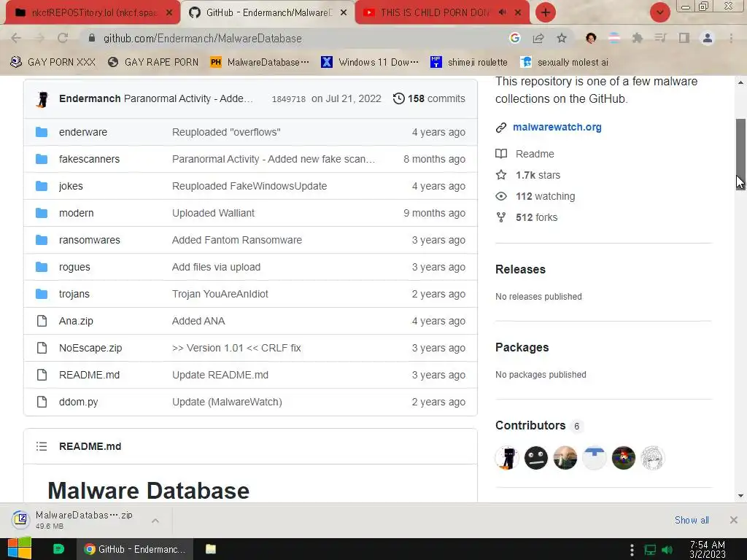Click the folder icon for enderware

(42, 132)
